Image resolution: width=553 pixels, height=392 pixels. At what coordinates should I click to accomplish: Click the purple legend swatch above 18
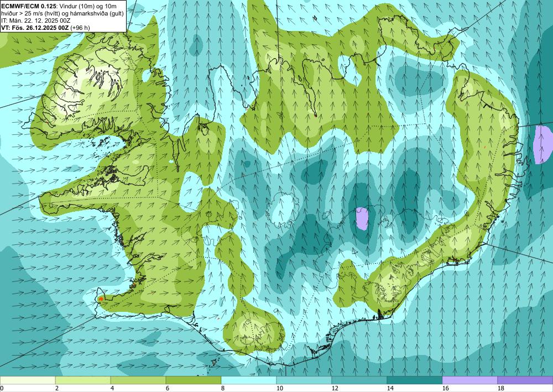(x=525, y=380)
